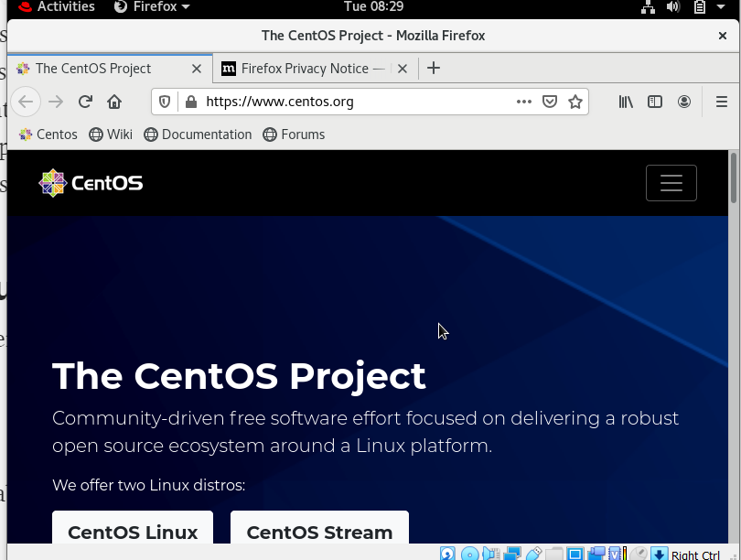Open the Documentation bookmark

click(198, 135)
